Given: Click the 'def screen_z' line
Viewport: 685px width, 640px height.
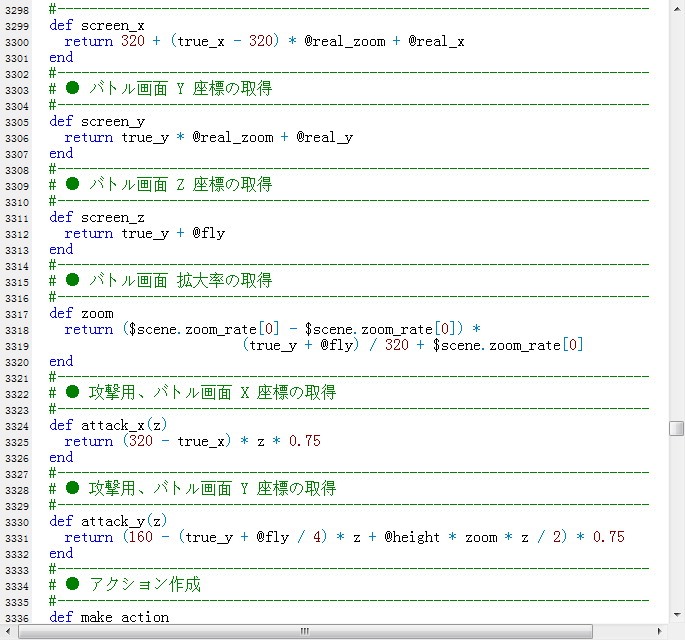Looking at the screenshot, I should click(97, 218).
